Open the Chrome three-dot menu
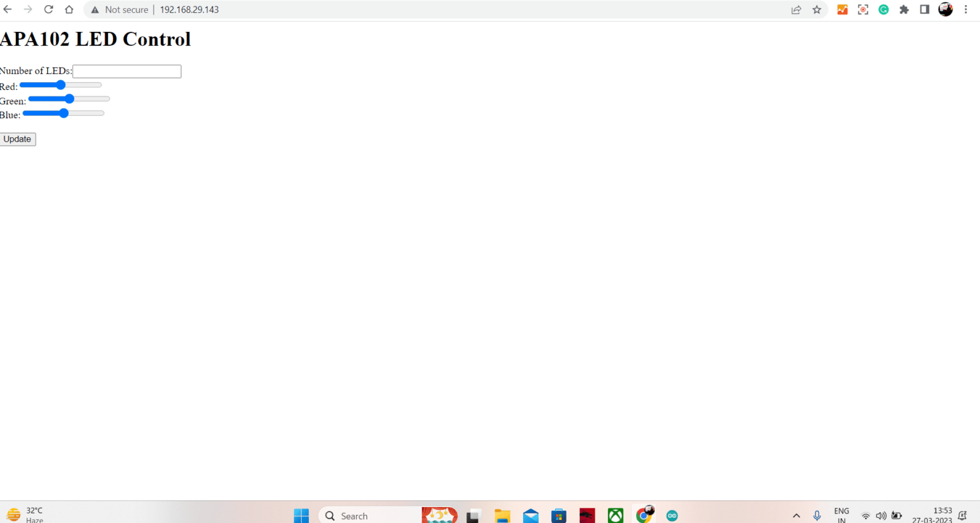Screen dimensions: 980x523 coord(965,10)
